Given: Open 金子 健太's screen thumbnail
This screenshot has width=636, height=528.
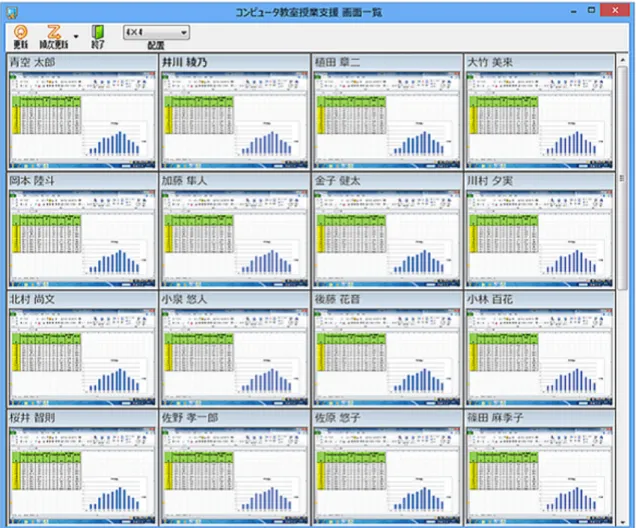Looking at the screenshot, I should coord(387,238).
